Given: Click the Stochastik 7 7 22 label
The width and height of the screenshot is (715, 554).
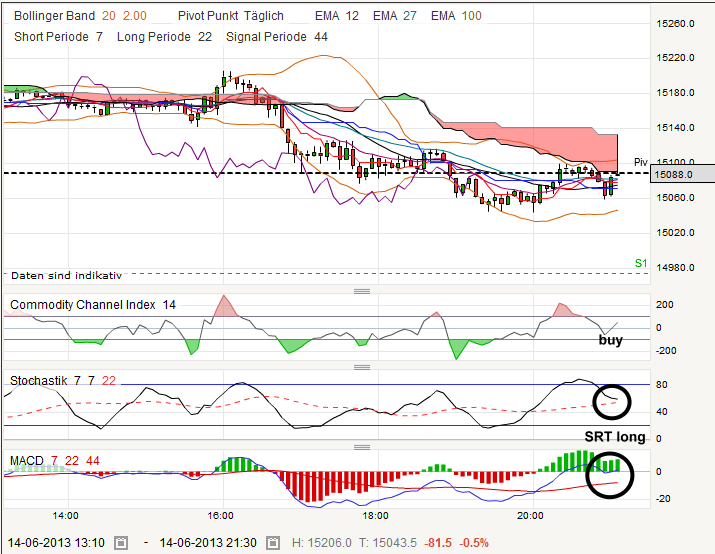Looking at the screenshot, I should tap(63, 380).
